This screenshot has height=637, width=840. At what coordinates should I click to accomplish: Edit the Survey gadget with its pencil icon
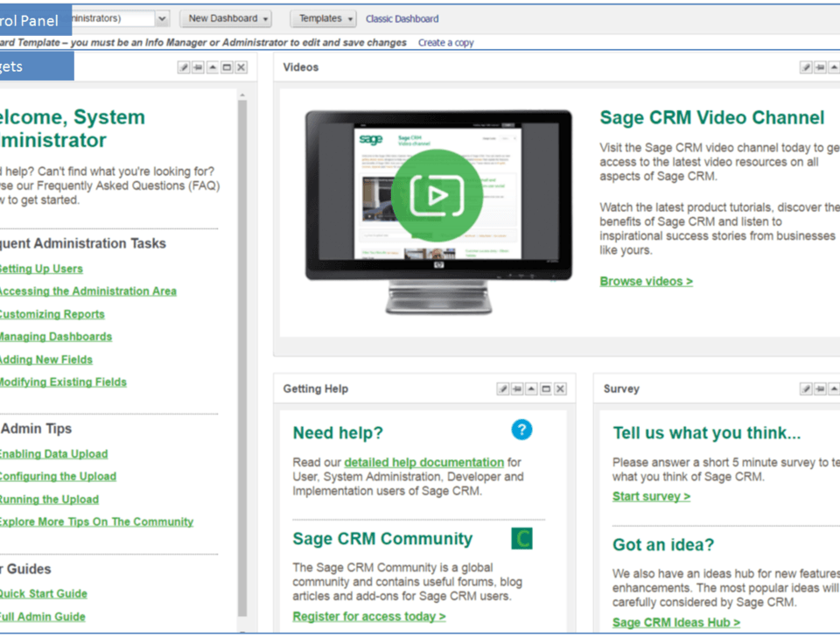(806, 389)
